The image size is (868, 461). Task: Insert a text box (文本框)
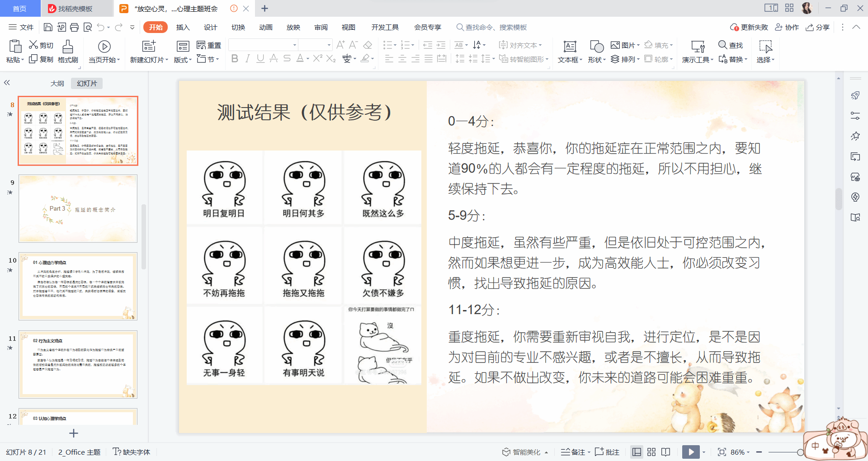point(570,47)
